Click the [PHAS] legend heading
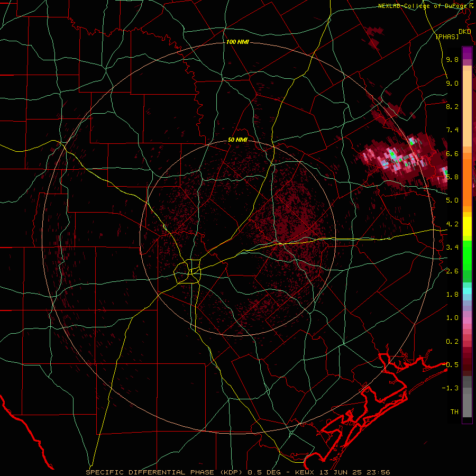The image size is (476, 476). click(447, 37)
